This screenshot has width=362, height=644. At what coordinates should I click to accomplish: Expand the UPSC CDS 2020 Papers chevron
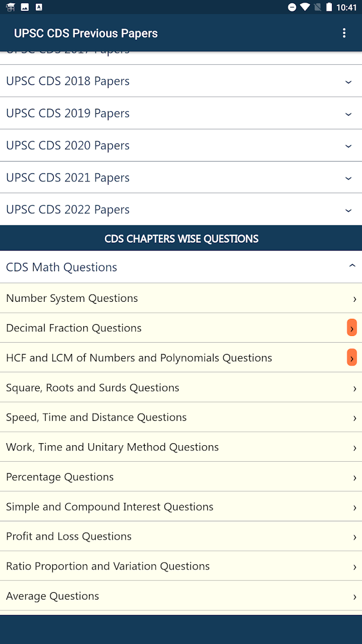349,146
